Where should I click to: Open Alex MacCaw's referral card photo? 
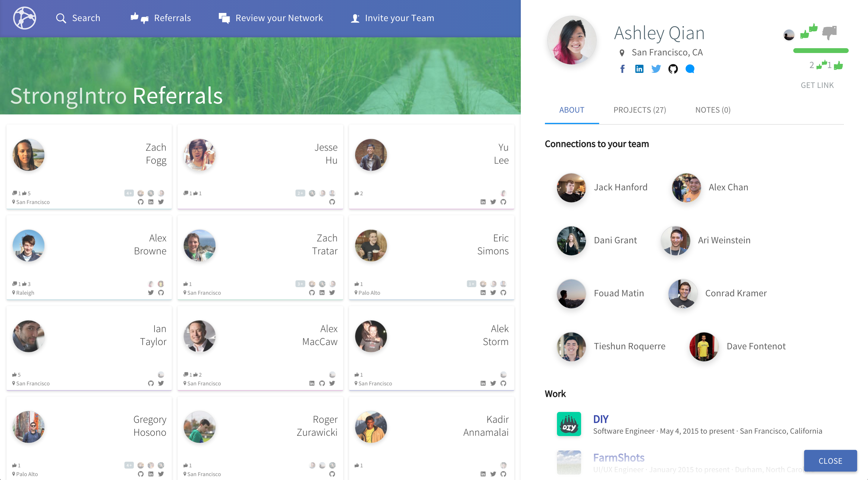pyautogui.click(x=200, y=336)
